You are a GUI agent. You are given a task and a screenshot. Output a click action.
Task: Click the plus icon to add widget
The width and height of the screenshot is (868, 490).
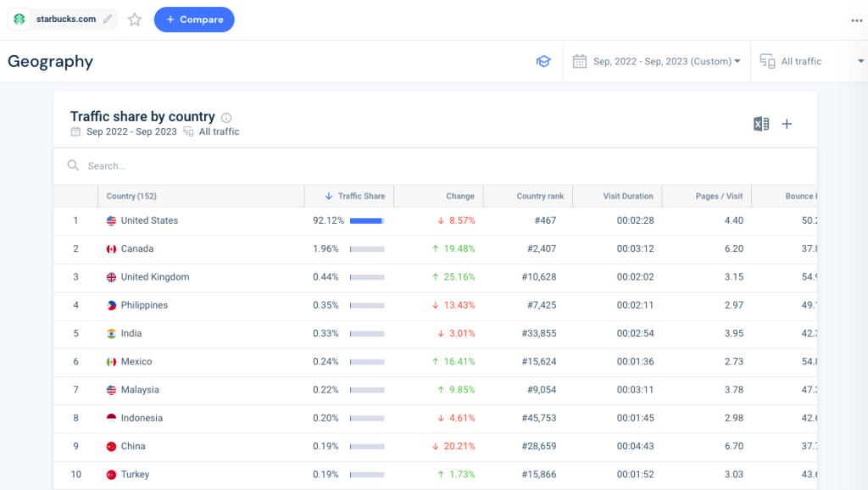tap(787, 124)
